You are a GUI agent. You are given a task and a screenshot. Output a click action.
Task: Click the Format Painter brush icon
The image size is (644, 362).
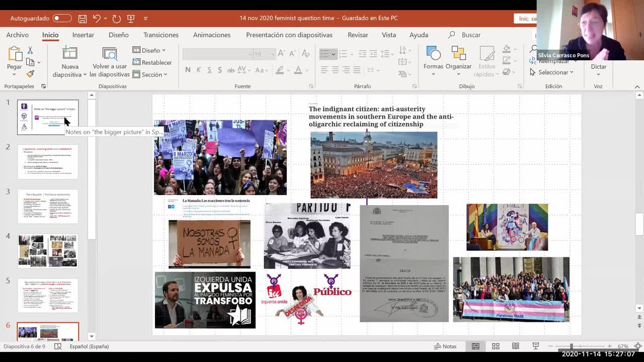click(30, 74)
